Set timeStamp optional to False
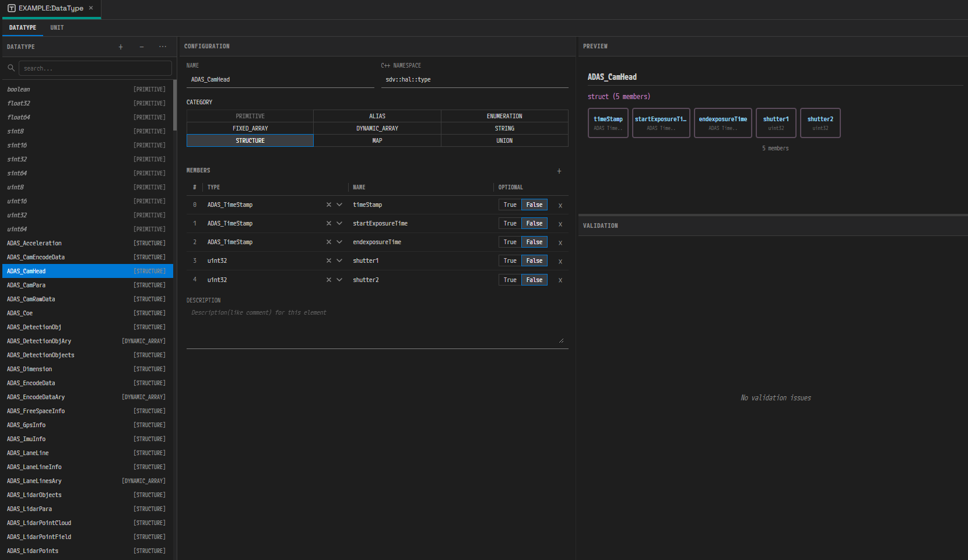 coord(534,205)
